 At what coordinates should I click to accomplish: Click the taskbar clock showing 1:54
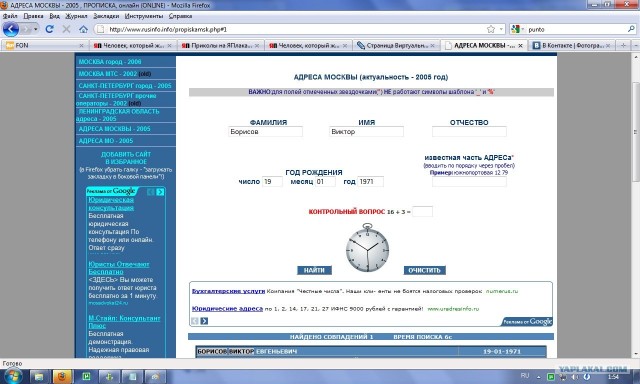point(613,377)
